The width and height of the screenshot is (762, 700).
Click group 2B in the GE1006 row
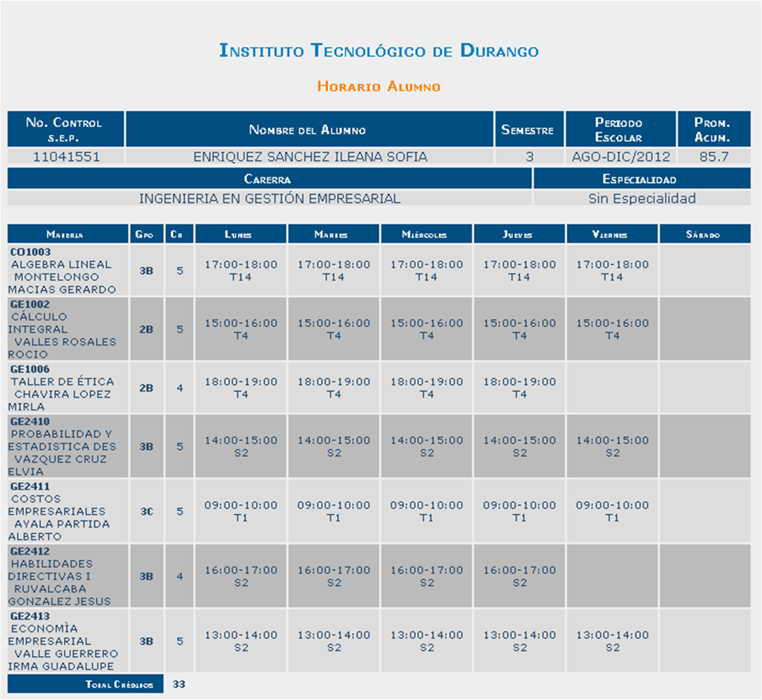click(146, 388)
